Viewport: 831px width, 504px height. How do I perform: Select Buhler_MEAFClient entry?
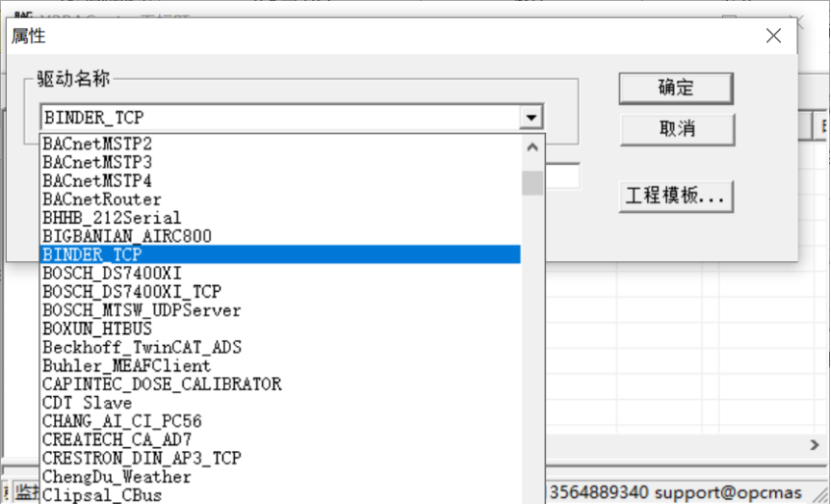point(280,365)
